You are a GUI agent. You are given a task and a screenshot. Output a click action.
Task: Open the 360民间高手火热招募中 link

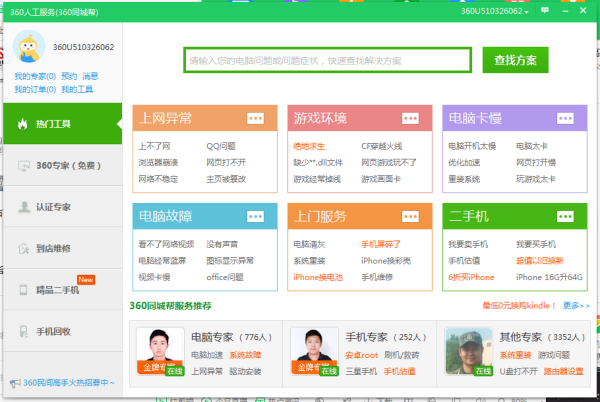click(x=68, y=382)
